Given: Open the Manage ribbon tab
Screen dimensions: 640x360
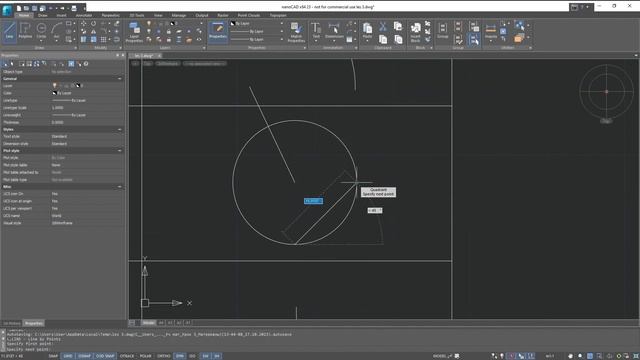Looking at the screenshot, I should pos(178,15).
